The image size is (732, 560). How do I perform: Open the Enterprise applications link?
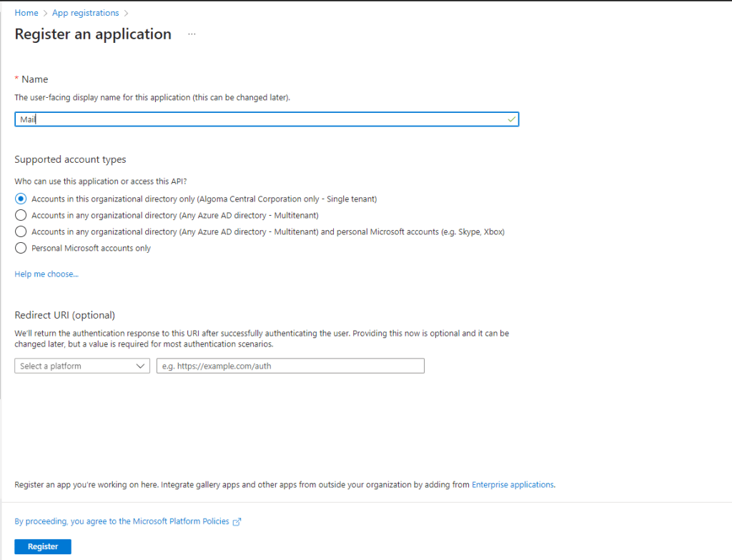[513, 484]
